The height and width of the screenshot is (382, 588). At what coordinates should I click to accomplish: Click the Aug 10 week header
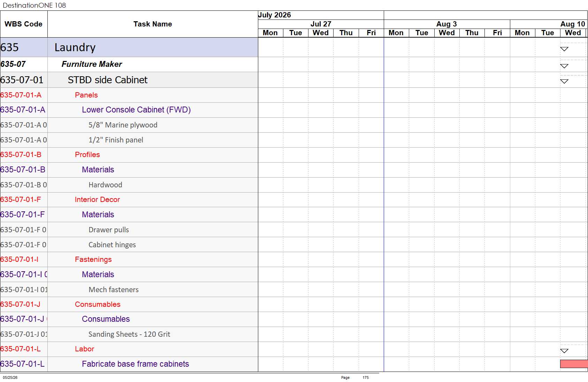(573, 24)
